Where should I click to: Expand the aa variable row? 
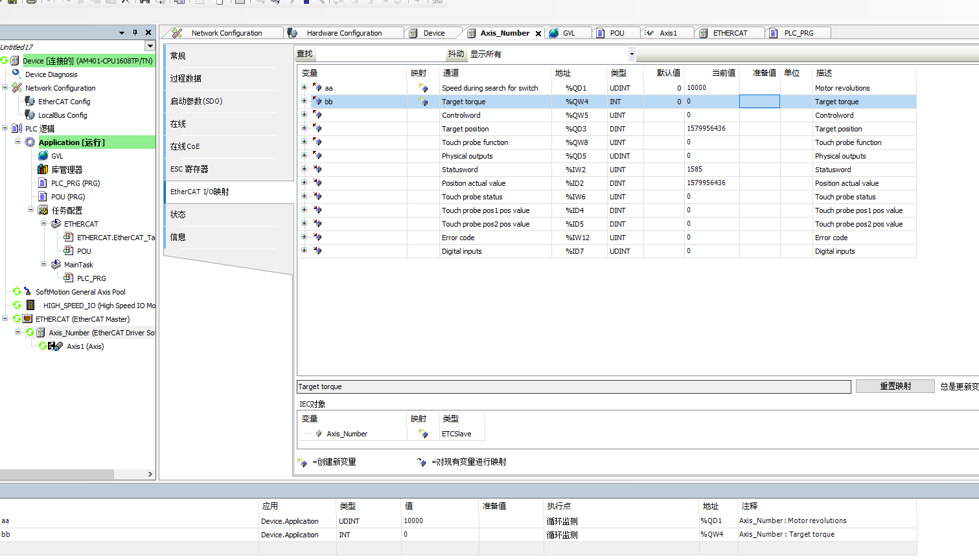[x=304, y=87]
